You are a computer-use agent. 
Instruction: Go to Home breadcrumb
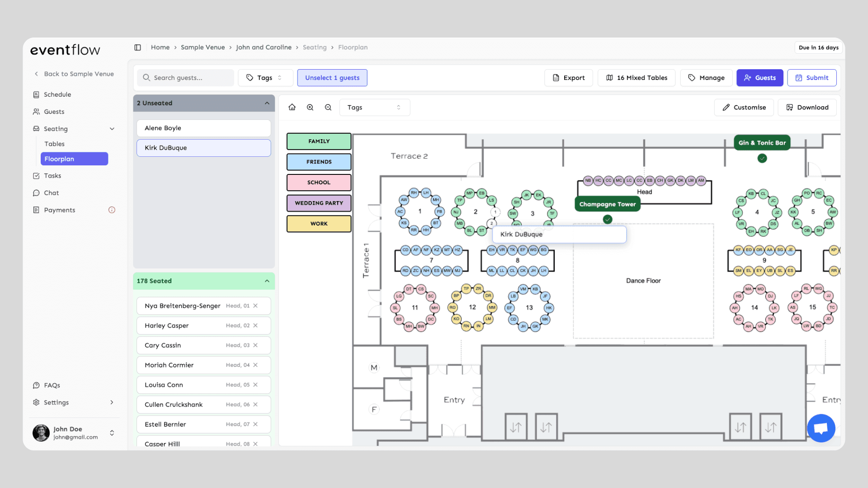coord(160,47)
